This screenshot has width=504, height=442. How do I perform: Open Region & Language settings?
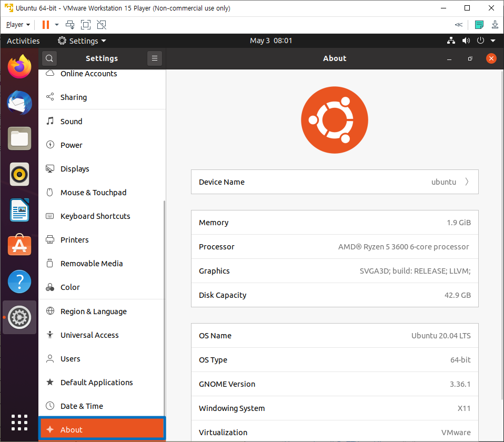pos(102,311)
